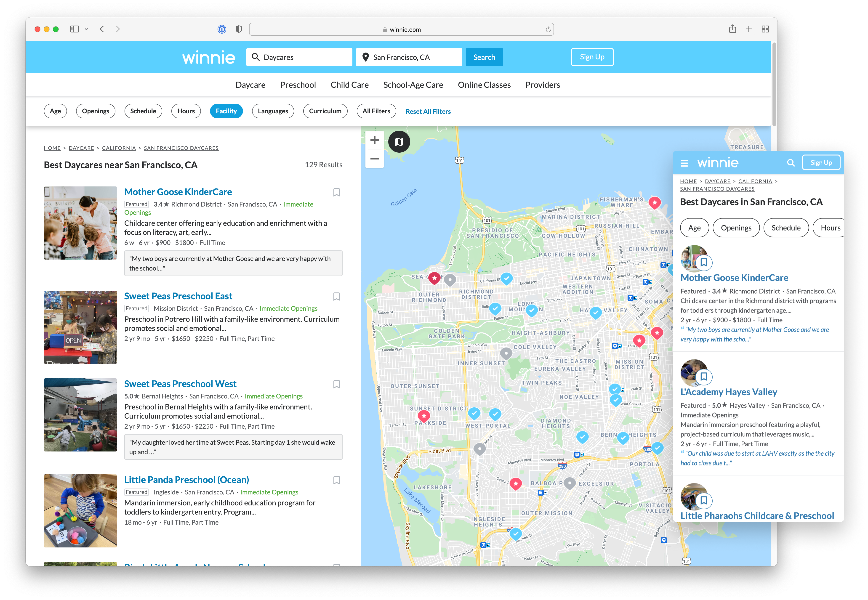868x600 pixels.
Task: Click the San Francisco, CA location field
Action: (x=409, y=57)
